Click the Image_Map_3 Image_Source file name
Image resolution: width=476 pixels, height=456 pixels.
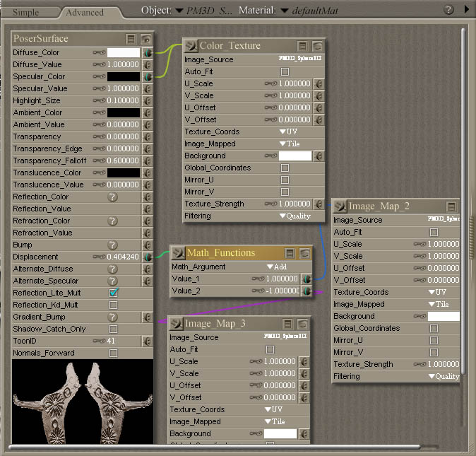coord(285,336)
